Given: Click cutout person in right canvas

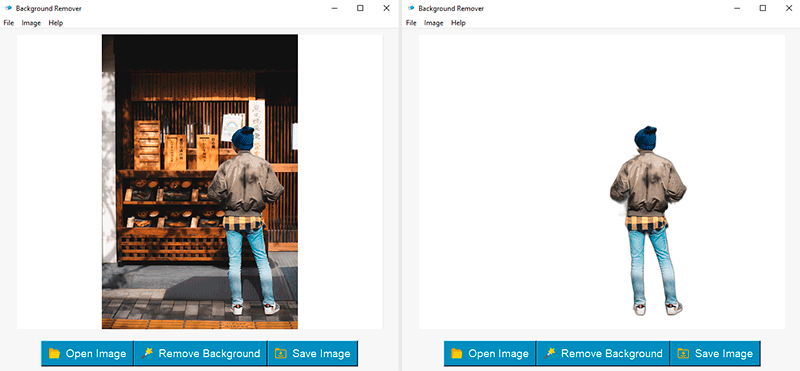Looking at the screenshot, I should (x=648, y=220).
